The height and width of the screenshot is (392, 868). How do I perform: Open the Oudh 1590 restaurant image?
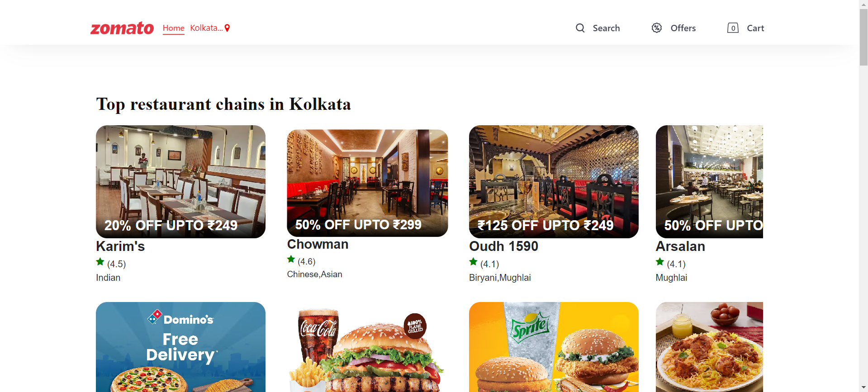click(554, 182)
